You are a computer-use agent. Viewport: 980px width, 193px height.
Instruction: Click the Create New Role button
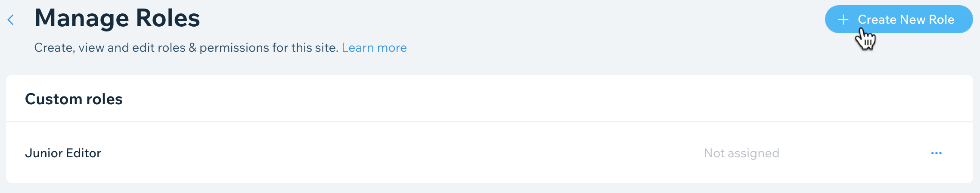click(x=899, y=19)
